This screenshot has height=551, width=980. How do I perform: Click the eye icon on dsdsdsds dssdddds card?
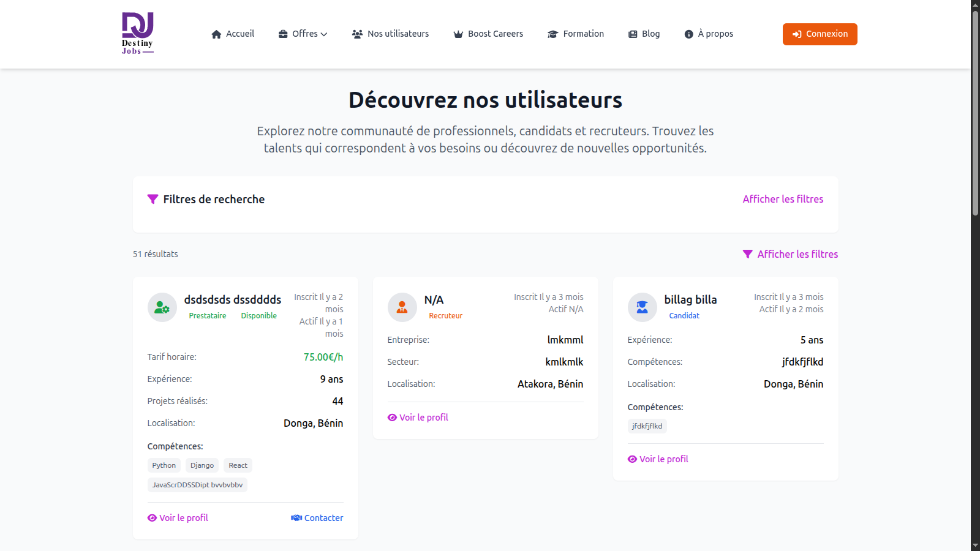152,518
